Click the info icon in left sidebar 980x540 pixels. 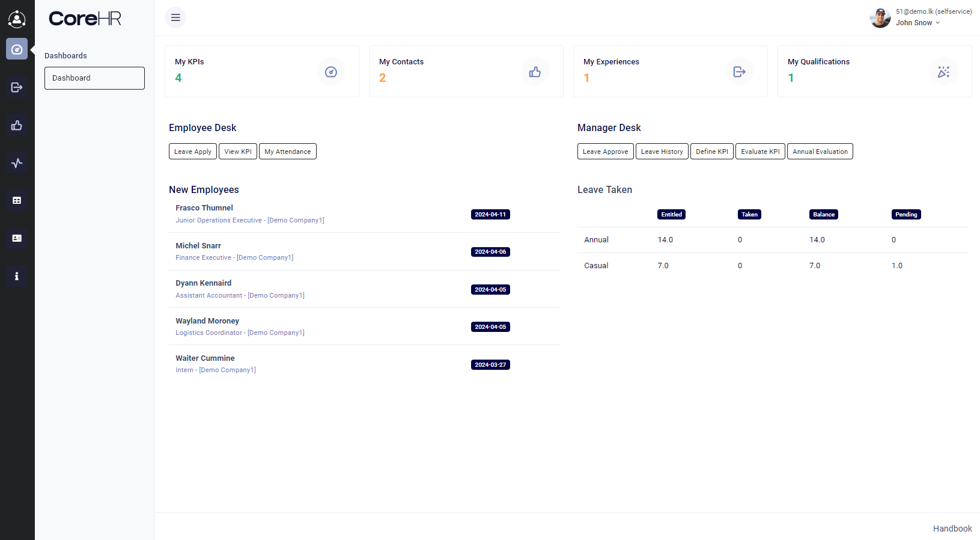[x=17, y=276]
